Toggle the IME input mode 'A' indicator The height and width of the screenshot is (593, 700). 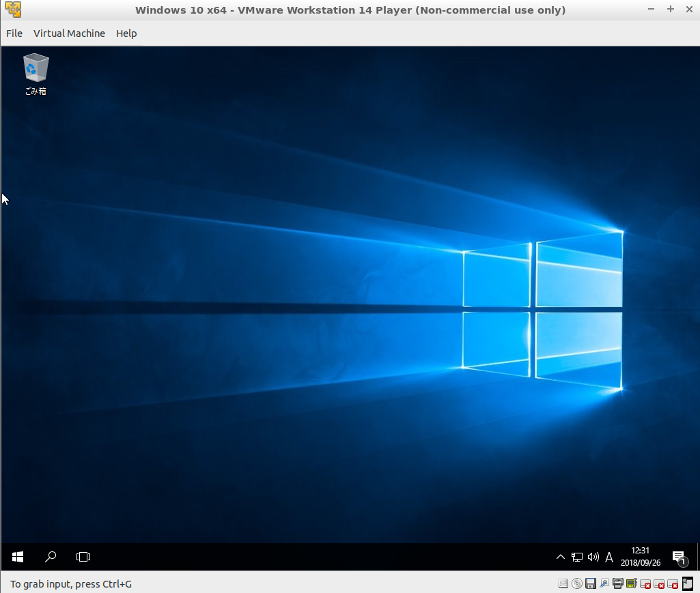609,557
